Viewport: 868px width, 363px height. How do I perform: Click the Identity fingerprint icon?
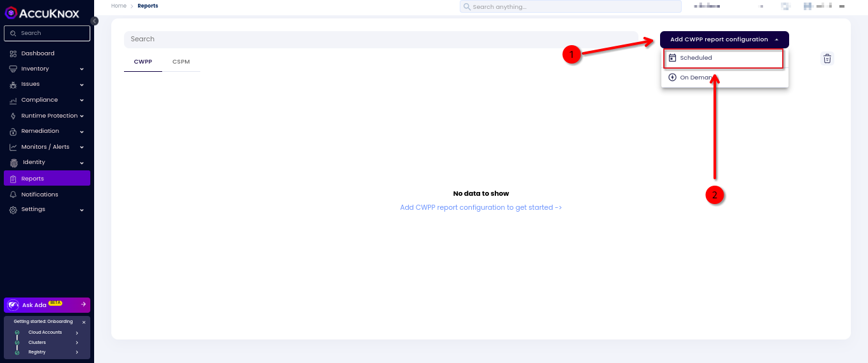coord(14,163)
